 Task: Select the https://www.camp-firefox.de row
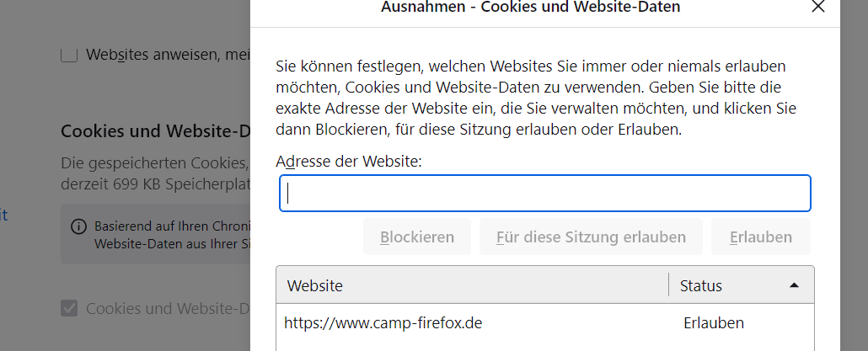coord(544,323)
